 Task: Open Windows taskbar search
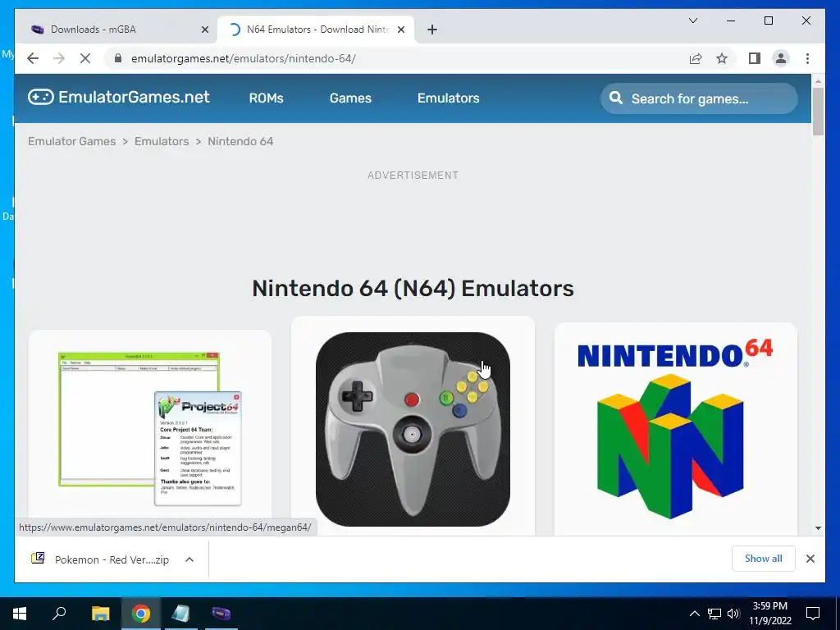click(x=59, y=614)
